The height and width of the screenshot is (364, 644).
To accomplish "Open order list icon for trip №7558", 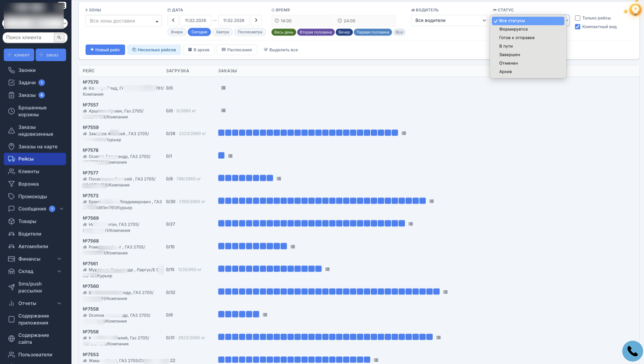I will [265, 315].
